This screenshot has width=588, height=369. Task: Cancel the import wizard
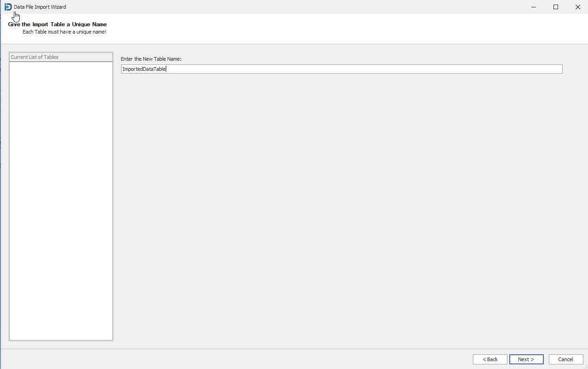[x=565, y=359]
